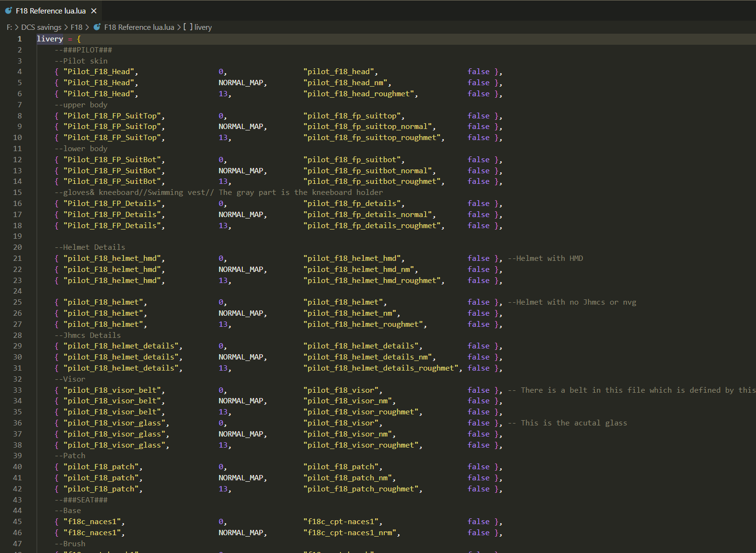Click line number 47 in the gutter
756x553 pixels.
[x=17, y=544]
